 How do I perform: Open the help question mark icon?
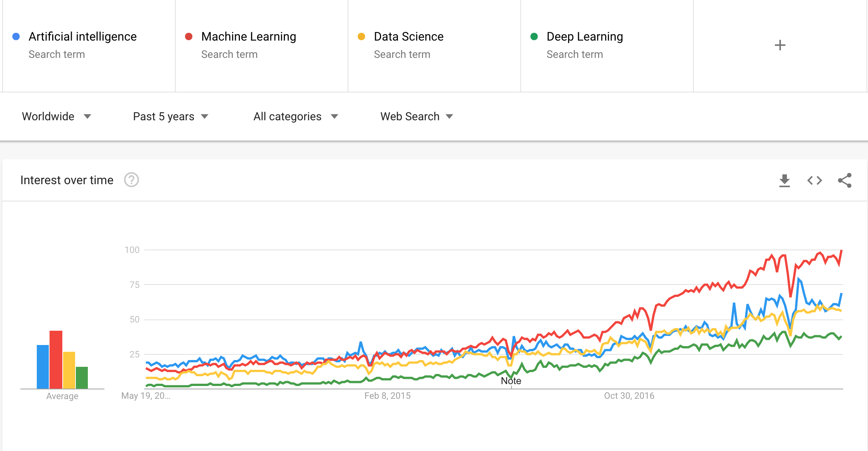pos(131,180)
